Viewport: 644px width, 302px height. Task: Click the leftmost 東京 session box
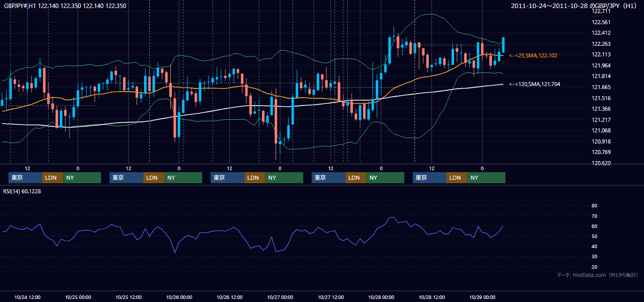[25, 178]
